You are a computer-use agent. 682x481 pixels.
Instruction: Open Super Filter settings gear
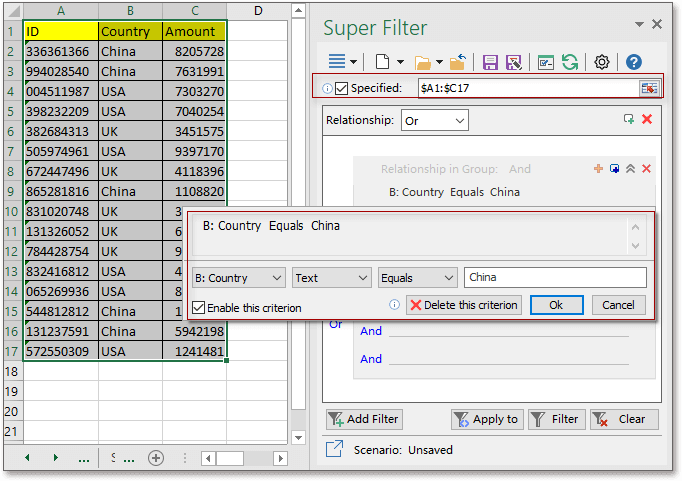[x=602, y=62]
